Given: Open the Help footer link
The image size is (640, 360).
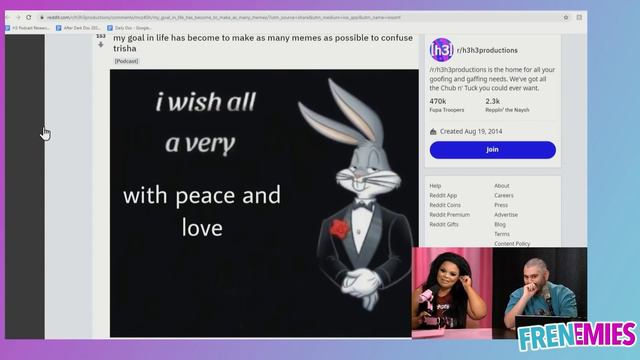Looking at the screenshot, I should tap(435, 186).
